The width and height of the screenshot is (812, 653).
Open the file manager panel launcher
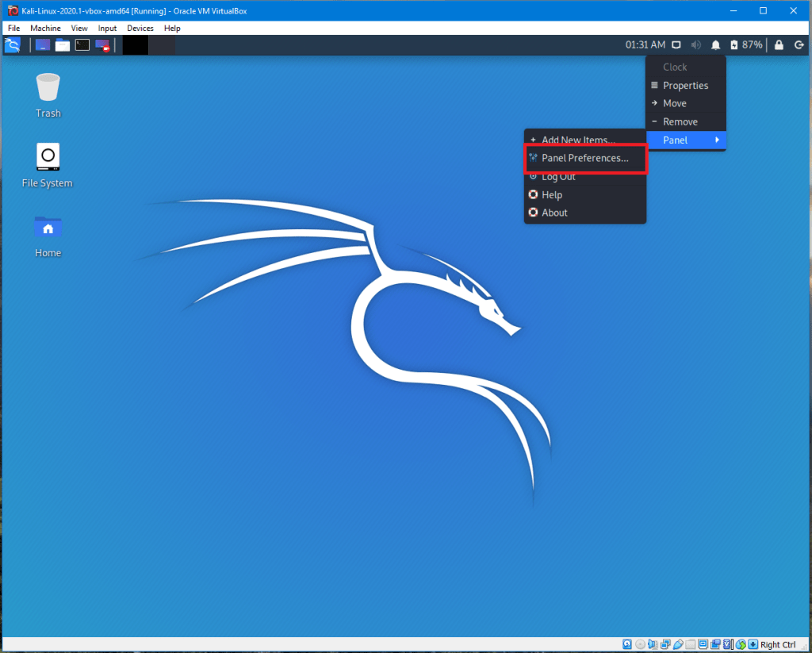tap(63, 45)
